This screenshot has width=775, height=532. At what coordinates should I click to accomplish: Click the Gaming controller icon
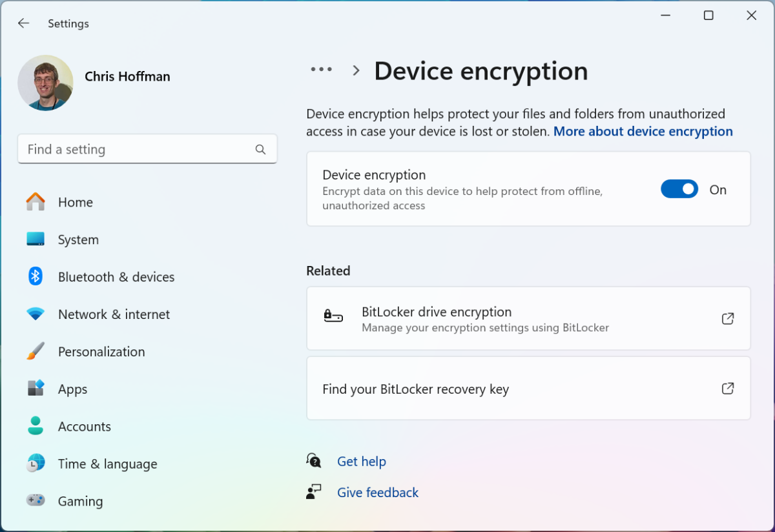pos(35,501)
